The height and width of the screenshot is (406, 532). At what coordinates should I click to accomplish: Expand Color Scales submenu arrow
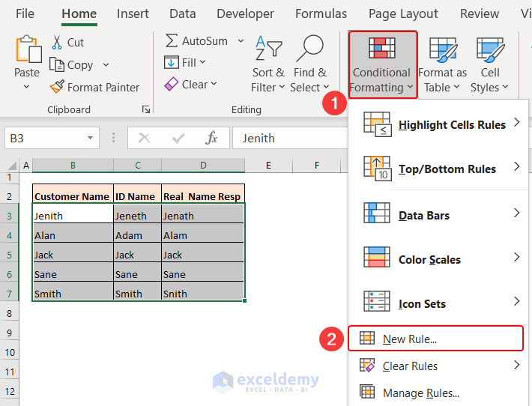coord(517,257)
